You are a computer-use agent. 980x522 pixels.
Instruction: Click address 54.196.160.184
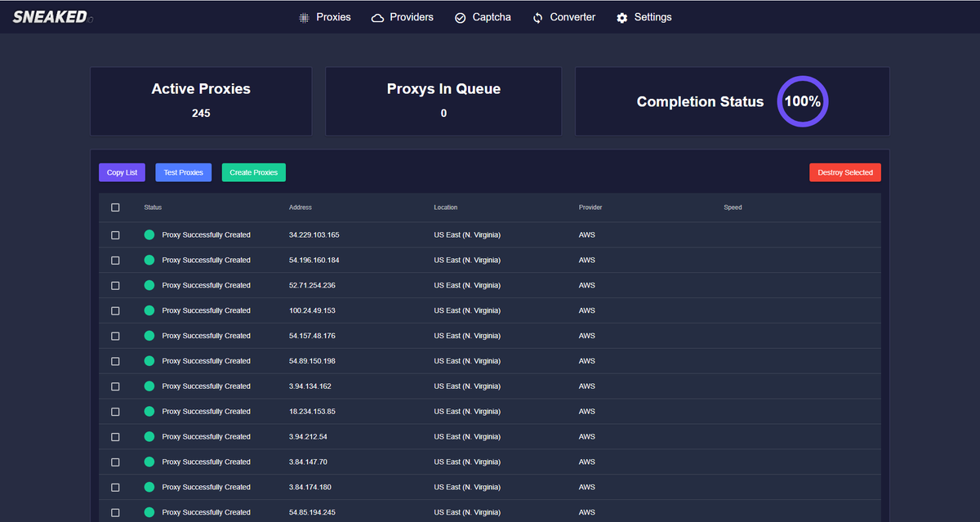point(314,261)
